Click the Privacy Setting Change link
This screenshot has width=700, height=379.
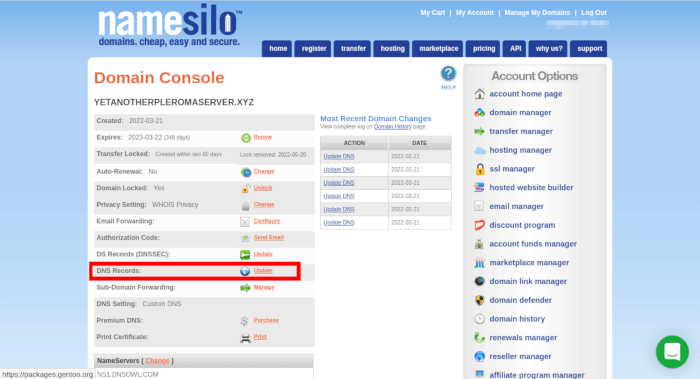tap(264, 204)
